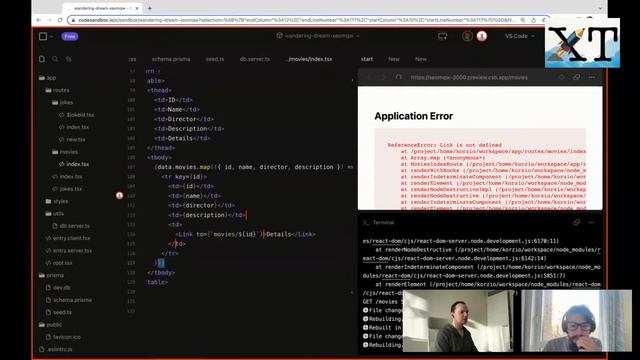
Task: Click the share icon in Chrome address bar
Action: 533,20
